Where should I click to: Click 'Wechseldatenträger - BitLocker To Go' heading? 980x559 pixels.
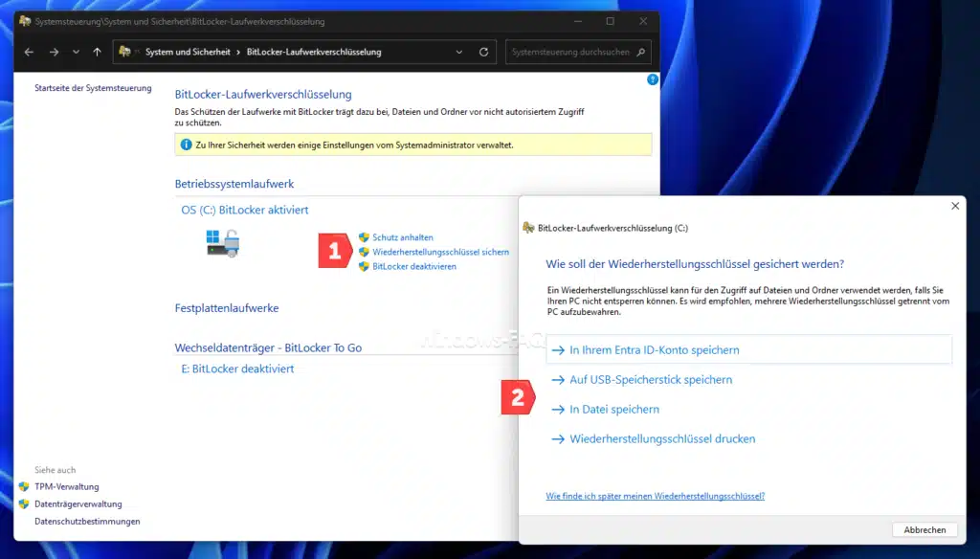coord(268,347)
